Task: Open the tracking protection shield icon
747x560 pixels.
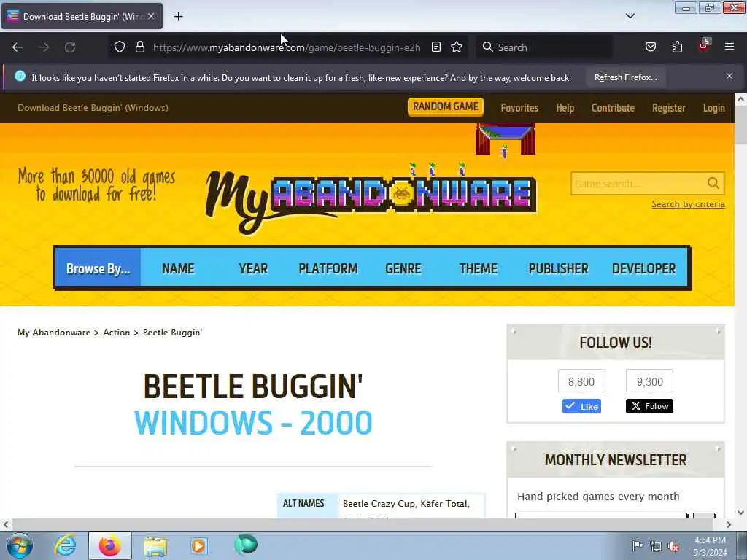Action: (x=120, y=47)
